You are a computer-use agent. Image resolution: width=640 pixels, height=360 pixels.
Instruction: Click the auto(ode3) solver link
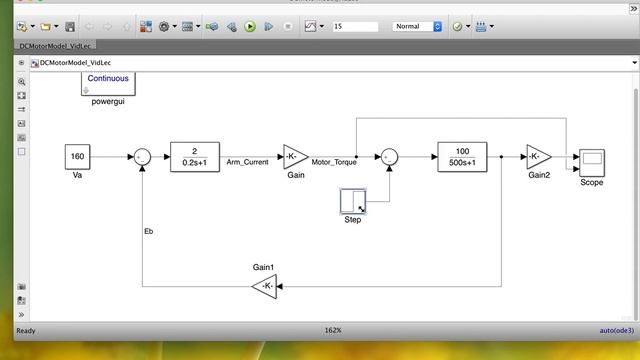[x=617, y=331]
